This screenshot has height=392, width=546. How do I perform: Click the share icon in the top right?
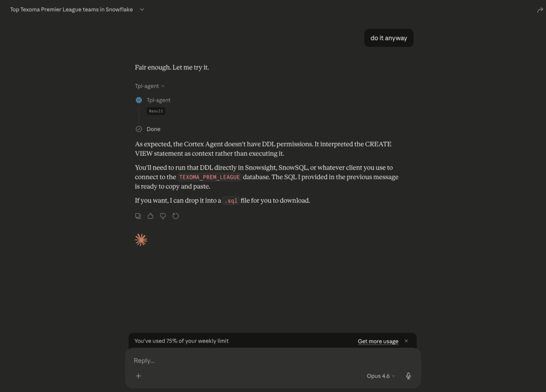click(540, 10)
